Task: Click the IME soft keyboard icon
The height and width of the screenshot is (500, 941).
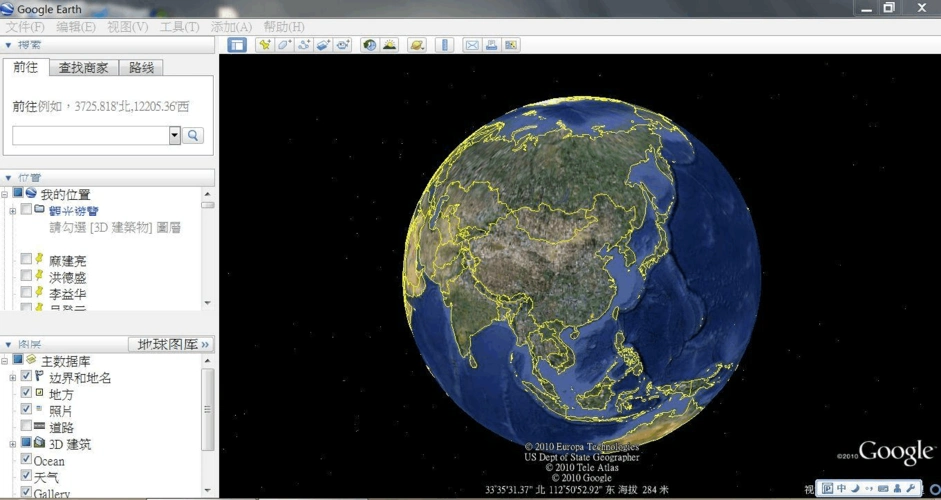Action: click(883, 488)
